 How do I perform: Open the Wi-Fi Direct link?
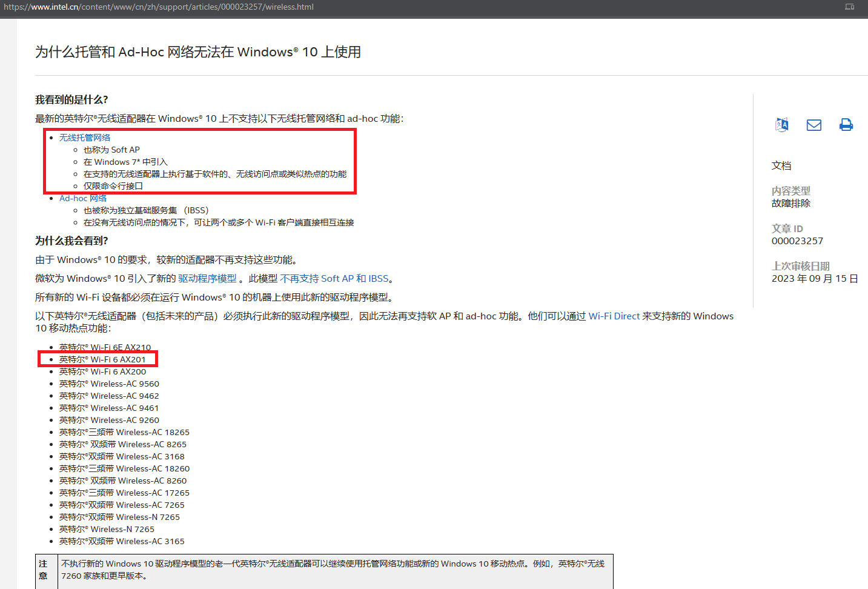[x=614, y=316]
